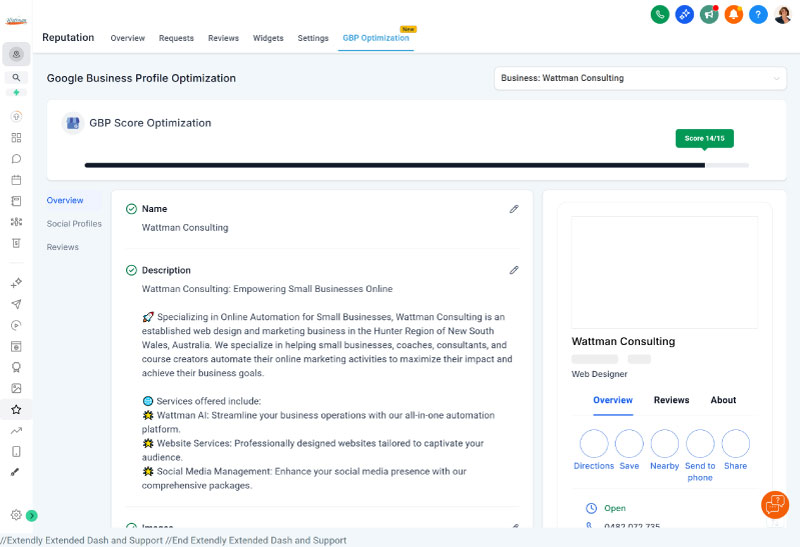Click the Reviews tab in profile preview
The height and width of the screenshot is (547, 800).
(671, 400)
